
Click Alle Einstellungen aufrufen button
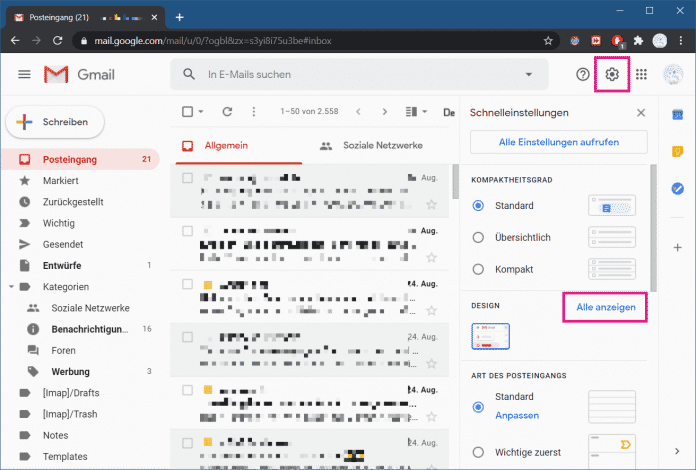click(558, 142)
